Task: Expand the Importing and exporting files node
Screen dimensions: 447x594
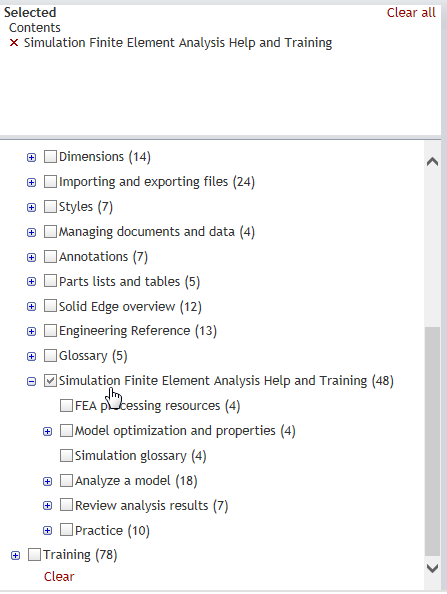Action: click(x=31, y=182)
